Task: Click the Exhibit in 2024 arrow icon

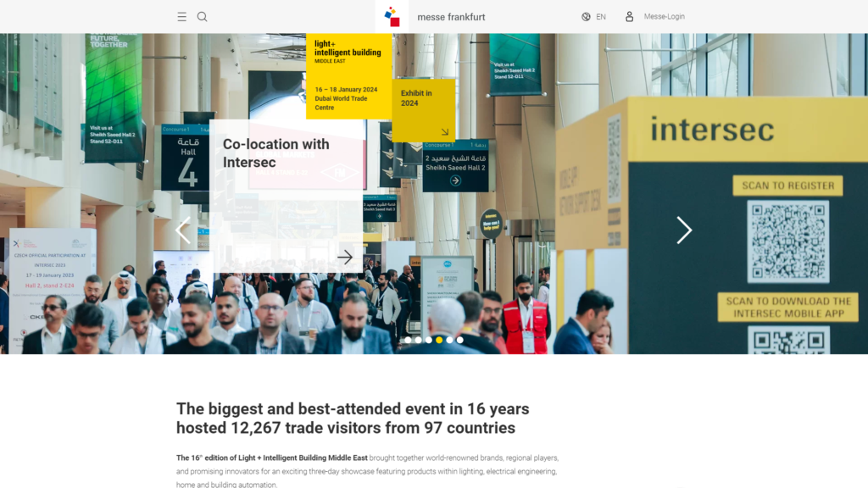Action: (x=444, y=131)
